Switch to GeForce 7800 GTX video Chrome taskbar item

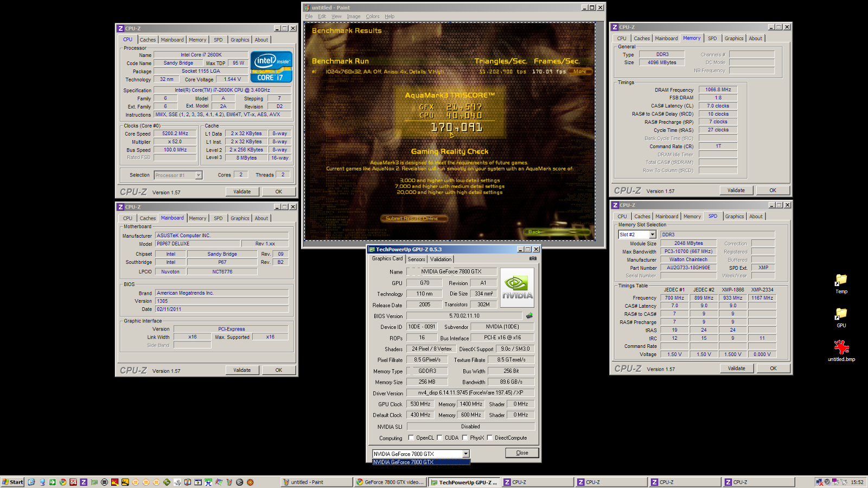coord(390,482)
